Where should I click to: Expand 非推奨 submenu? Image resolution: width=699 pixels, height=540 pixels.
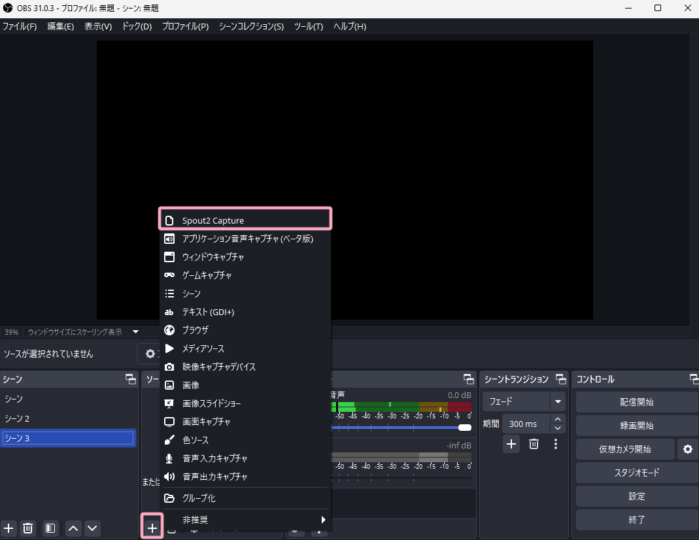(x=245, y=519)
